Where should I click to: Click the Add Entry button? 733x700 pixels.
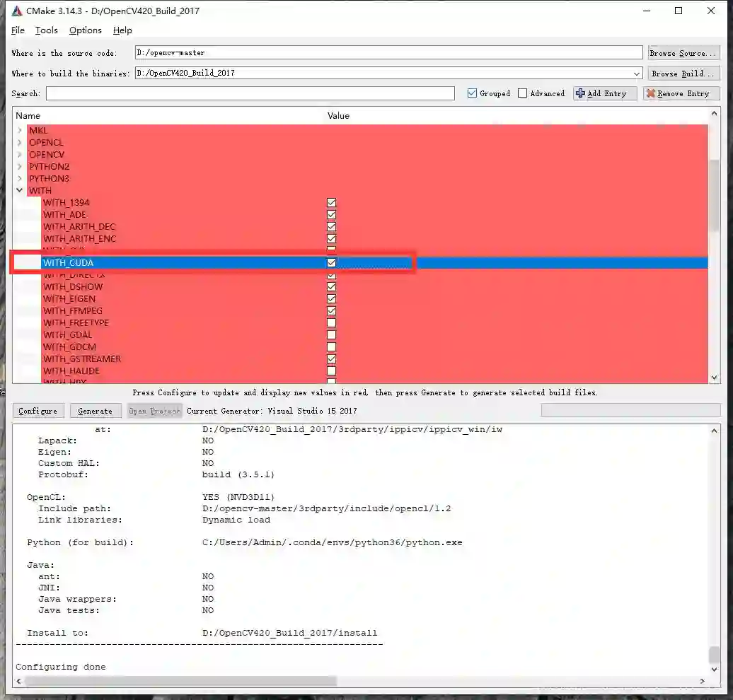[x=605, y=93]
